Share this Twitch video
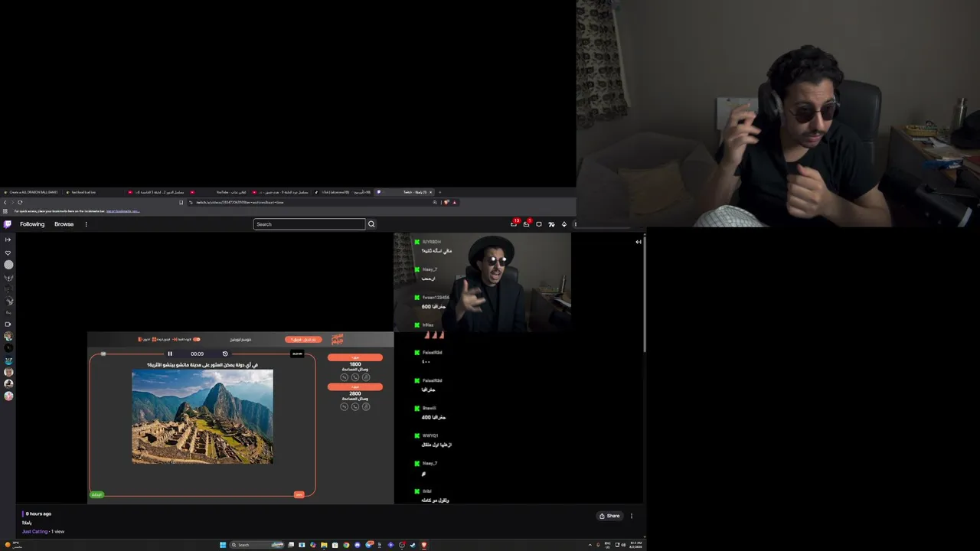Viewport: 980px width, 551px height. (609, 516)
